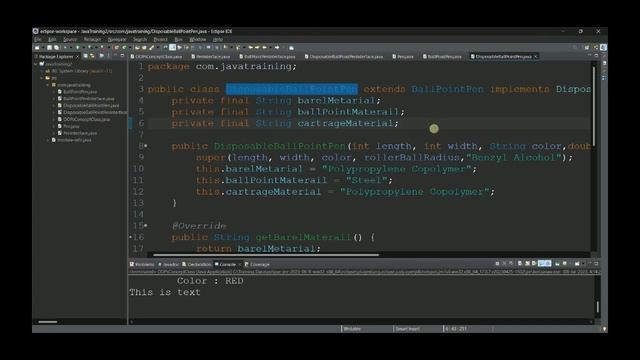The height and width of the screenshot is (360, 640).
Task: Maximize the Package Explorer view
Action: pyautogui.click(x=122, y=56)
